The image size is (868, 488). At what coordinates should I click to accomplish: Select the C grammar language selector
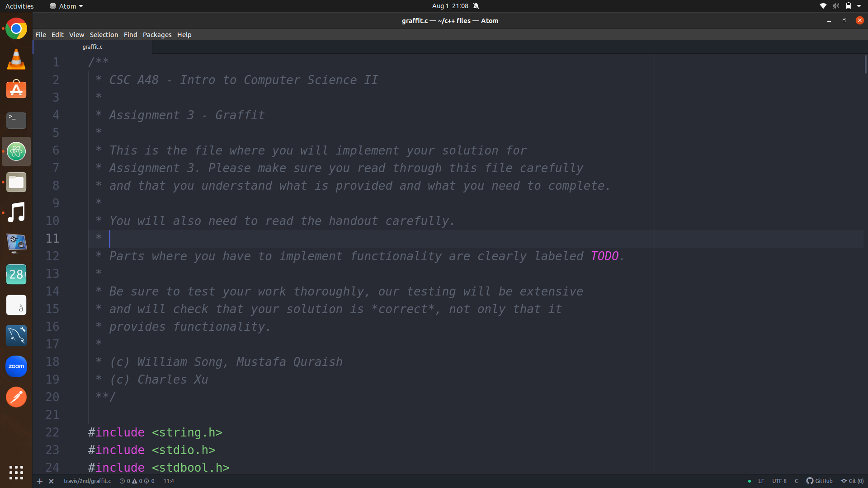[796, 481]
